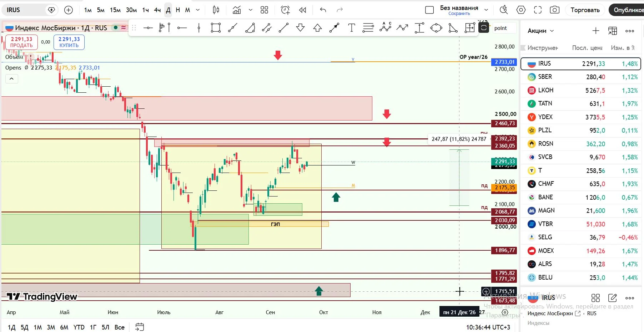Open the timeframe dropdown chevron after M
Screen dimensions: 644x332
click(198, 10)
